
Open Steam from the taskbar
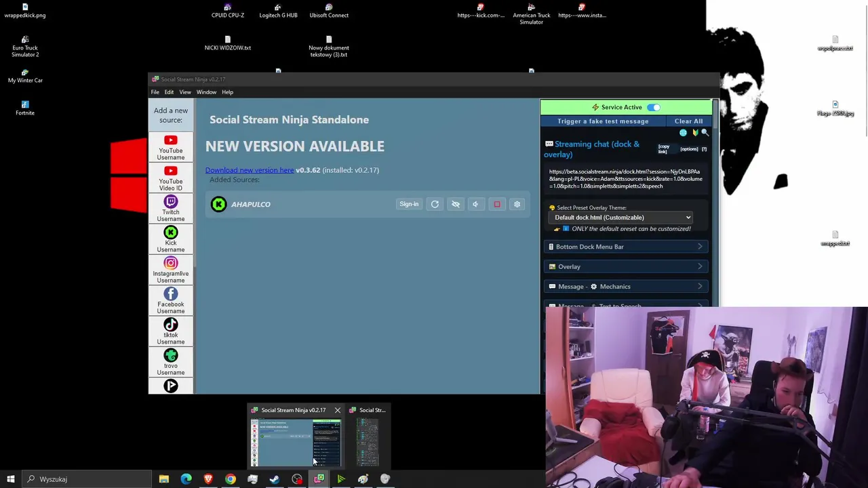click(x=275, y=479)
